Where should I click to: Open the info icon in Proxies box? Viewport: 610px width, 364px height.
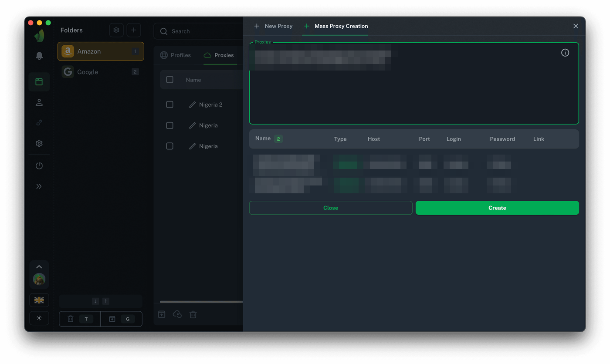(565, 53)
